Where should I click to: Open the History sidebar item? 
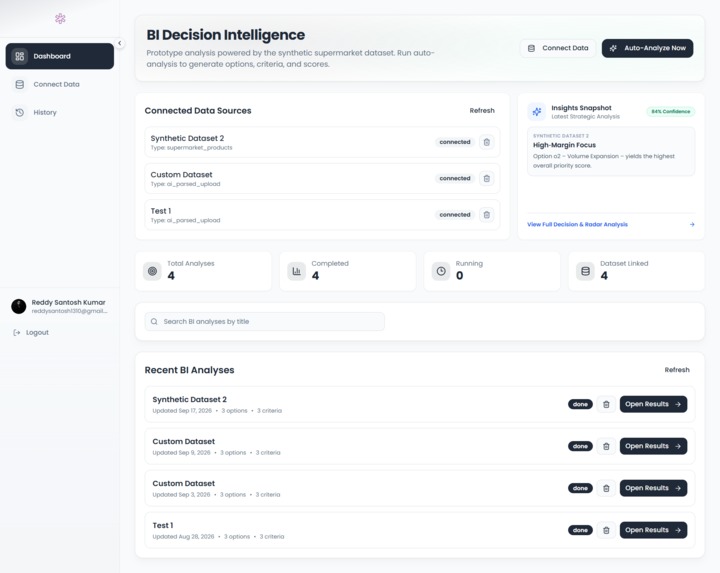[x=60, y=112]
